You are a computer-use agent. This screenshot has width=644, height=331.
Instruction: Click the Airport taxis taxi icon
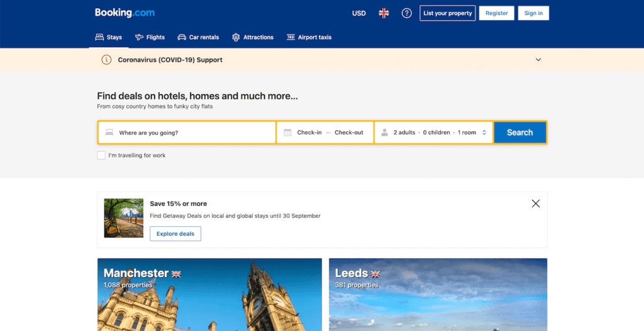tap(291, 37)
